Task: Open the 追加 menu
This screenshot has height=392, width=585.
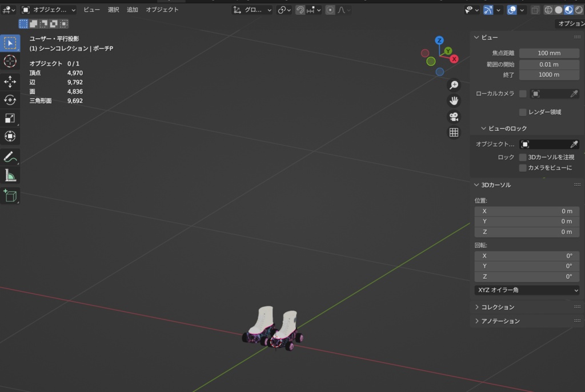Action: point(133,10)
